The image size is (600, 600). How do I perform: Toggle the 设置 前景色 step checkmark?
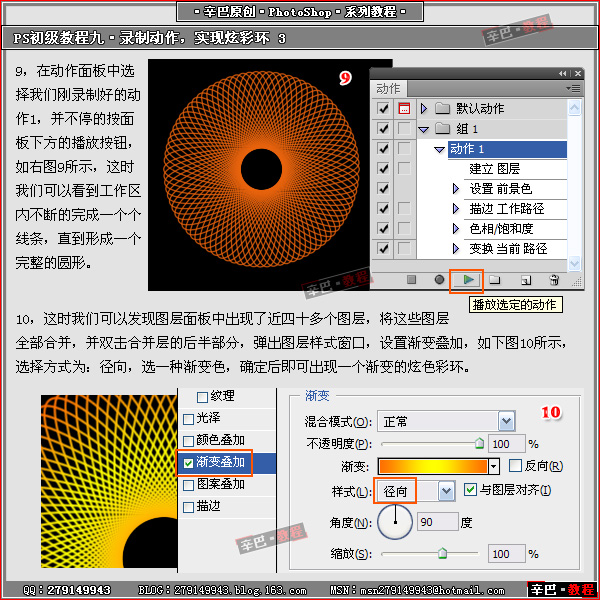[383, 189]
